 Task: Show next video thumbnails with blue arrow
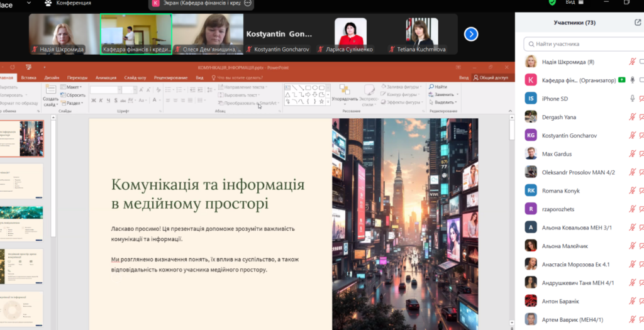point(471,34)
